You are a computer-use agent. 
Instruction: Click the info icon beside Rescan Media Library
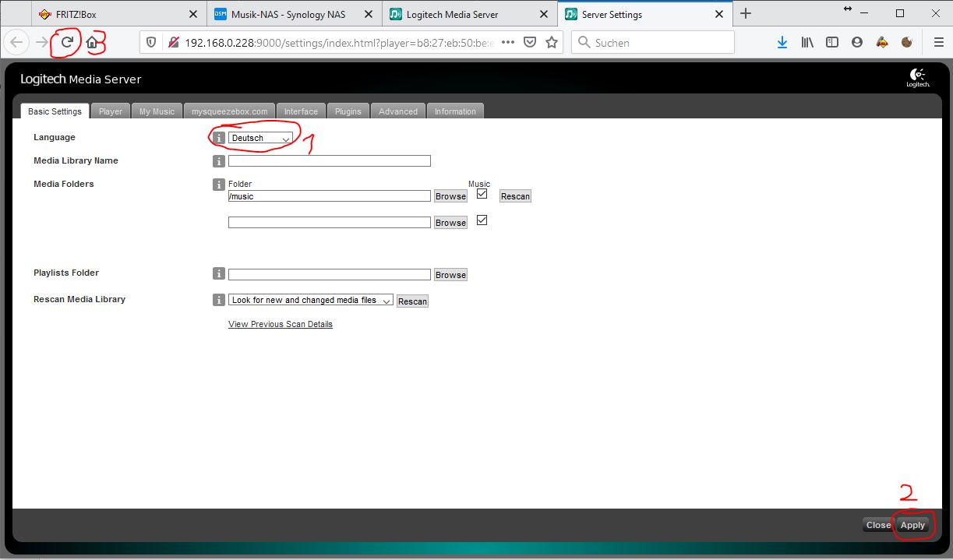[x=219, y=300]
